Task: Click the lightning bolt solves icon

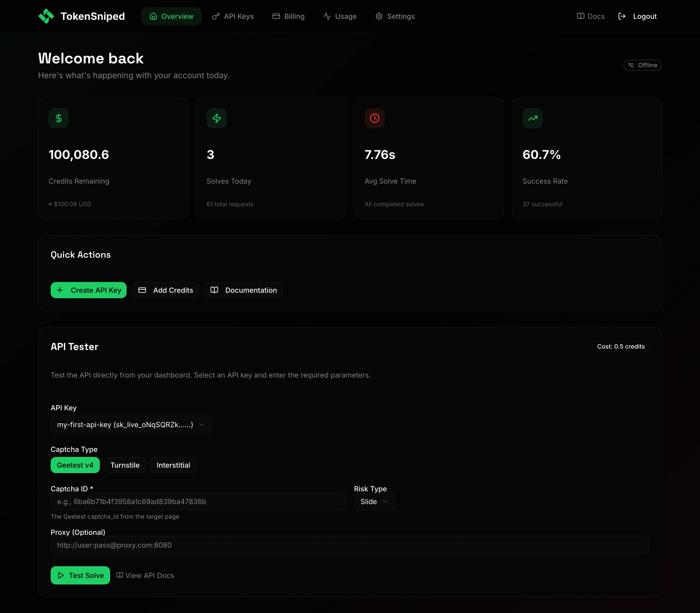Action: pos(216,118)
